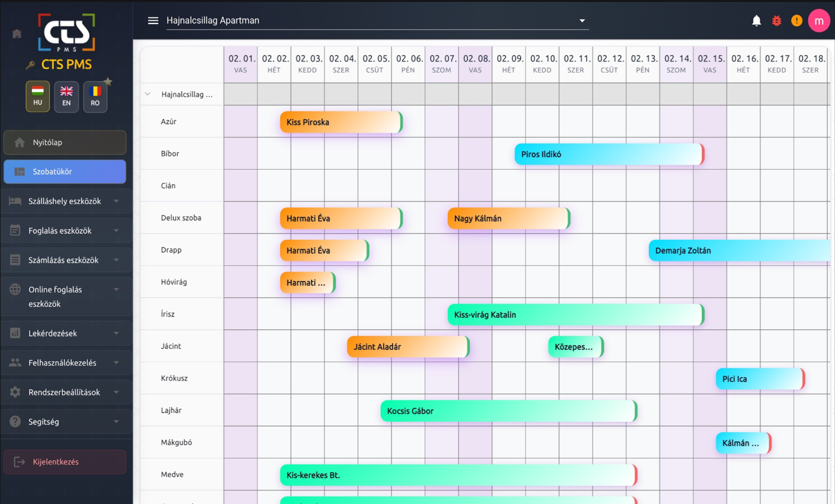The width and height of the screenshot is (835, 504).
Task: Switch language to English (EN)
Action: click(x=66, y=96)
